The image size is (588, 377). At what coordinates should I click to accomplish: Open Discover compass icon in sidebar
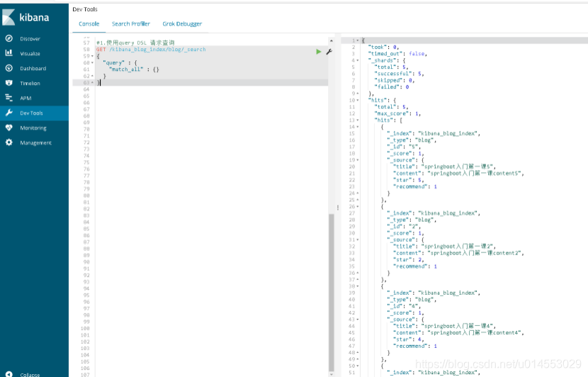(x=9, y=38)
